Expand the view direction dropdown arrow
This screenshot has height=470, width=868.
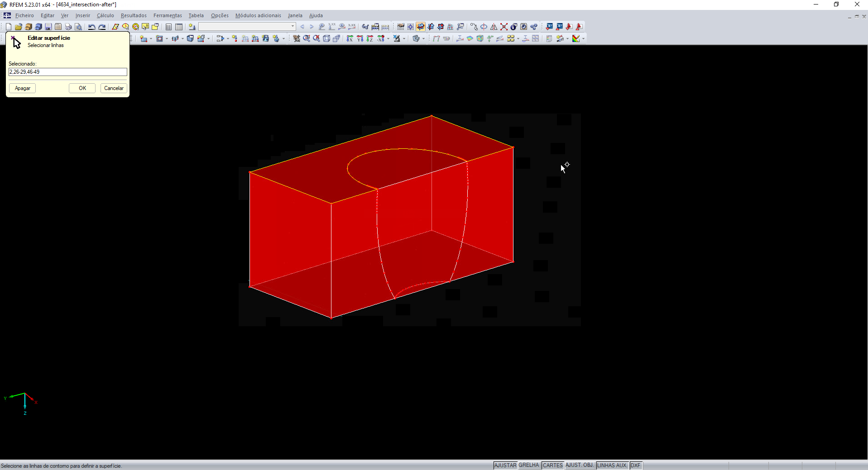coord(388,39)
